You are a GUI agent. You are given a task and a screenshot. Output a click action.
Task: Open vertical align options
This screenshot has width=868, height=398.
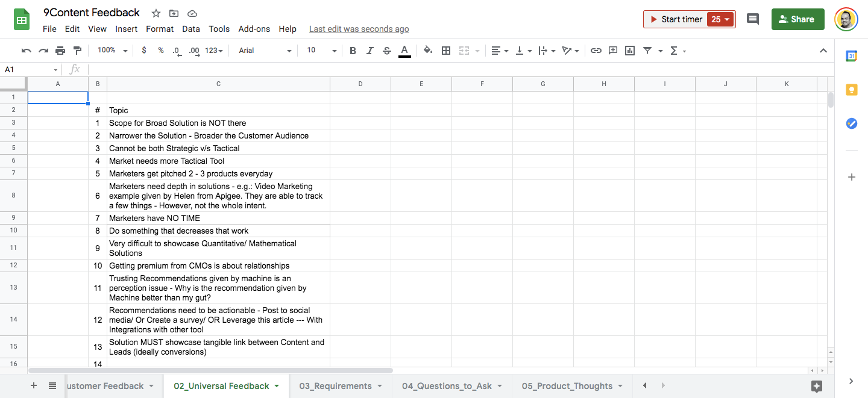click(x=523, y=51)
